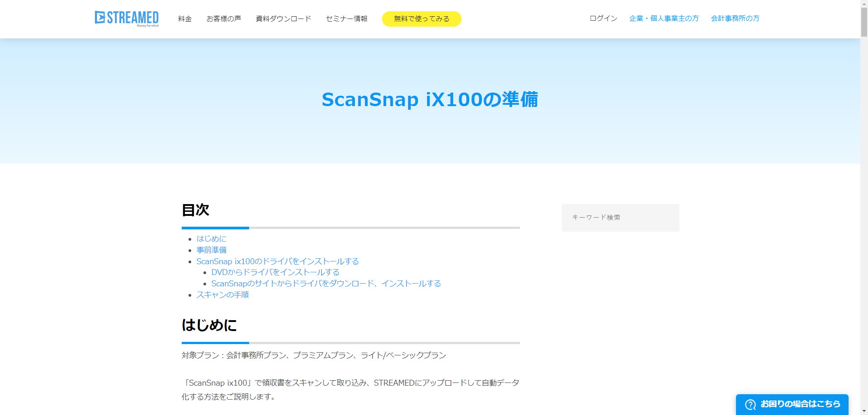The height and width of the screenshot is (415, 868).
Task: Open the セミナー情報 menu item
Action: point(347,19)
